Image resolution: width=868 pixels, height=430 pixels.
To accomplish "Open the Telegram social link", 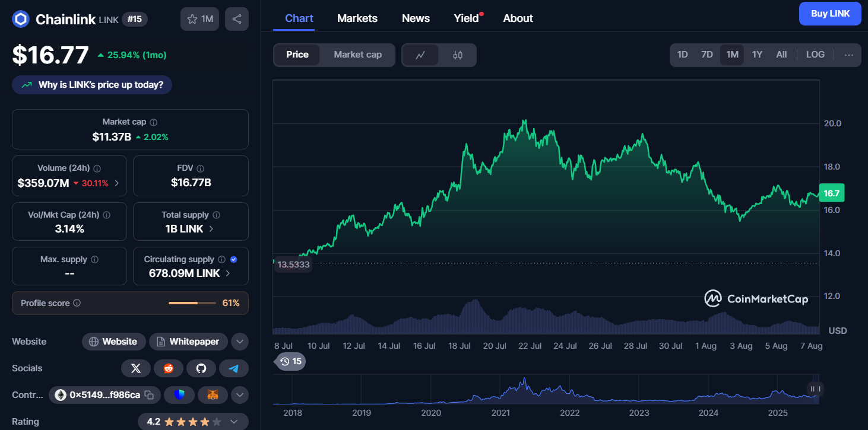I will [x=234, y=368].
